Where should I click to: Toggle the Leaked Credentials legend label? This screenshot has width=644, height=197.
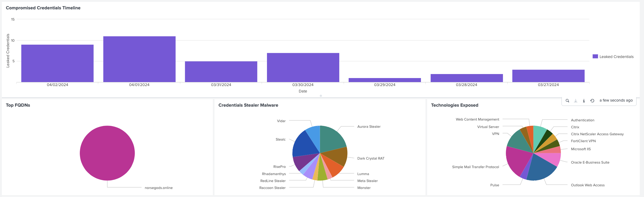616,57
